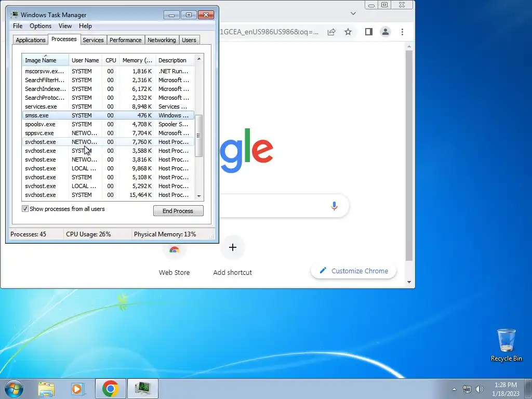This screenshot has height=399, width=532.
Task: Switch to the Services tab
Action: 93,40
